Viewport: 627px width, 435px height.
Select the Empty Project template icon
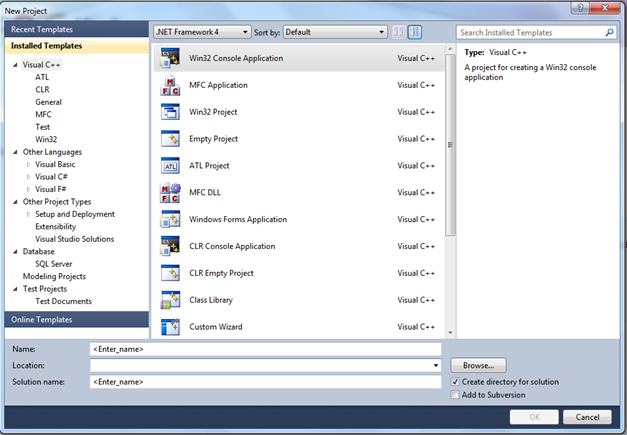pyautogui.click(x=170, y=139)
